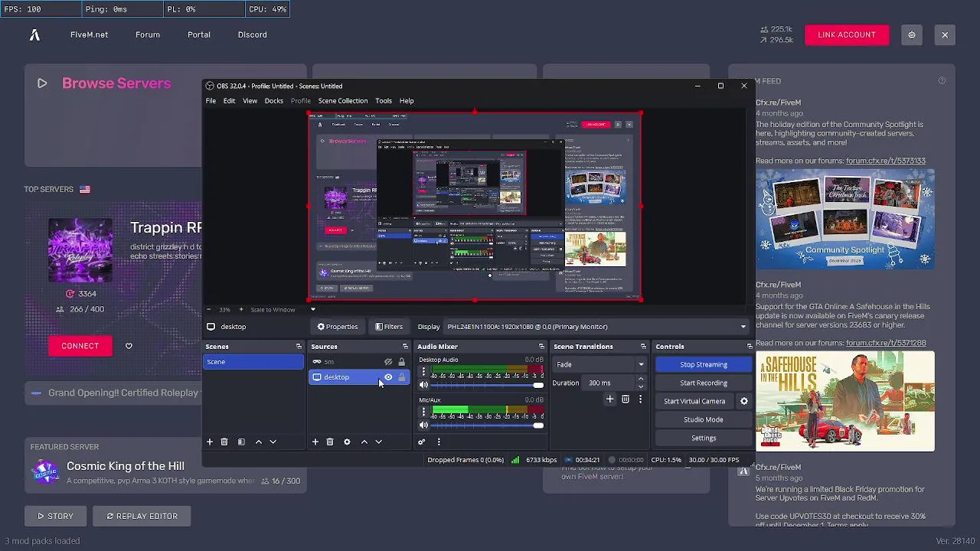Adjust Desktop Audio volume slider
Screen dimensions: 980x551
[x=488, y=385]
